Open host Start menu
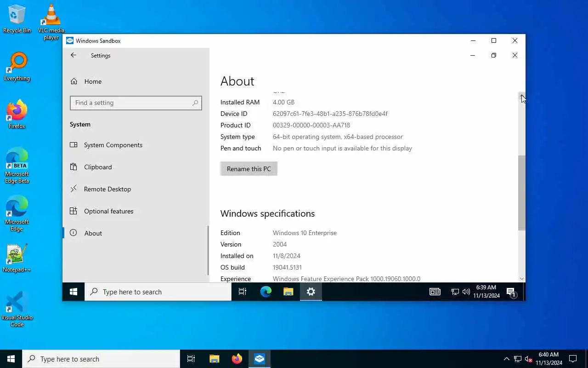Image resolution: width=588 pixels, height=368 pixels. tap(11, 359)
